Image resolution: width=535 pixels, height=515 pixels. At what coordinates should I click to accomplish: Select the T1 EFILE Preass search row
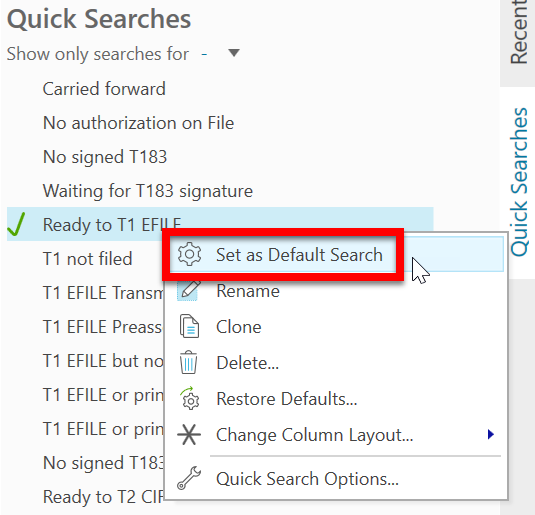click(x=102, y=327)
